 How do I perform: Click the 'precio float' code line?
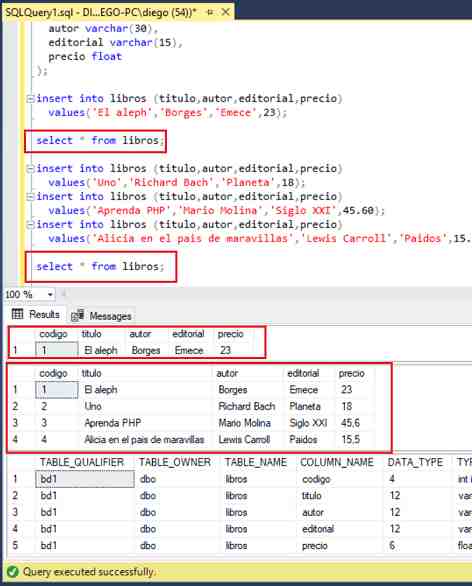[85, 57]
